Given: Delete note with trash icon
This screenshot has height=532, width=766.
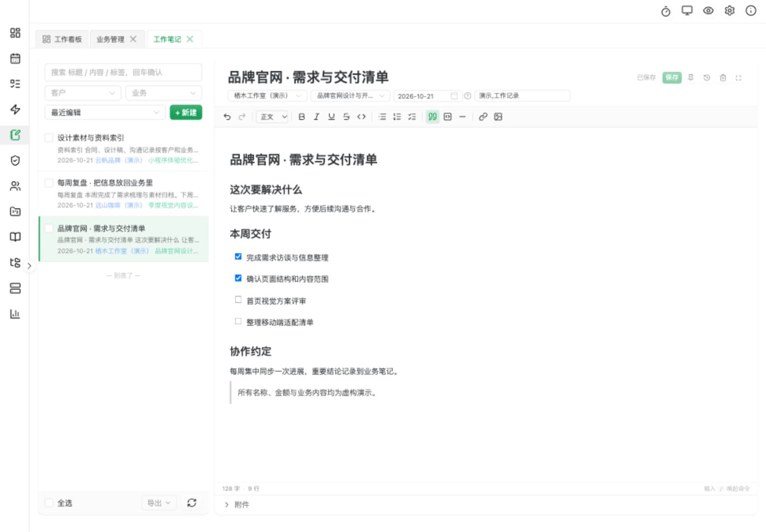Looking at the screenshot, I should [x=722, y=78].
